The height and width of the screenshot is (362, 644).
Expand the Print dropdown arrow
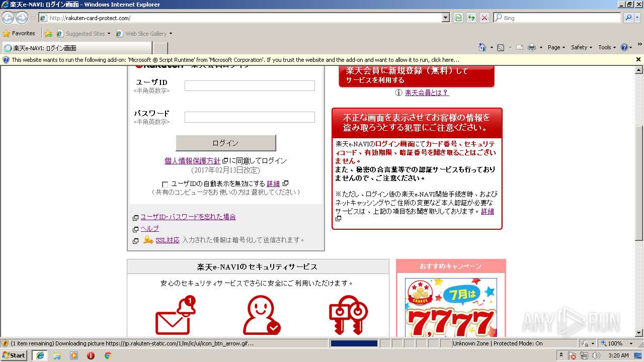pos(541,48)
